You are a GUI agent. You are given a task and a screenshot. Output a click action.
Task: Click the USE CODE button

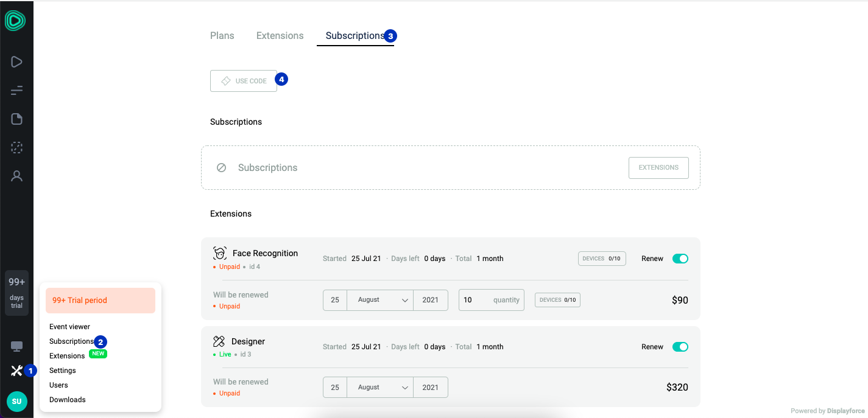tap(244, 81)
